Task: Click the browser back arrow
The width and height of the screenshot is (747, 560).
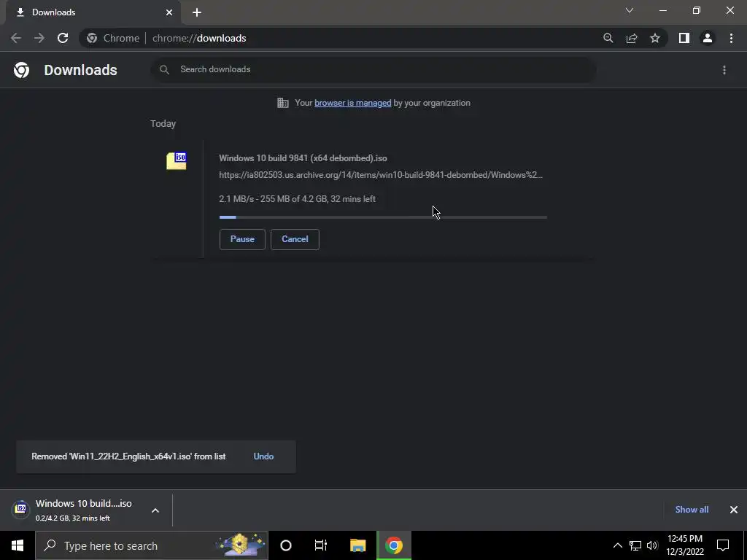Action: click(16, 38)
